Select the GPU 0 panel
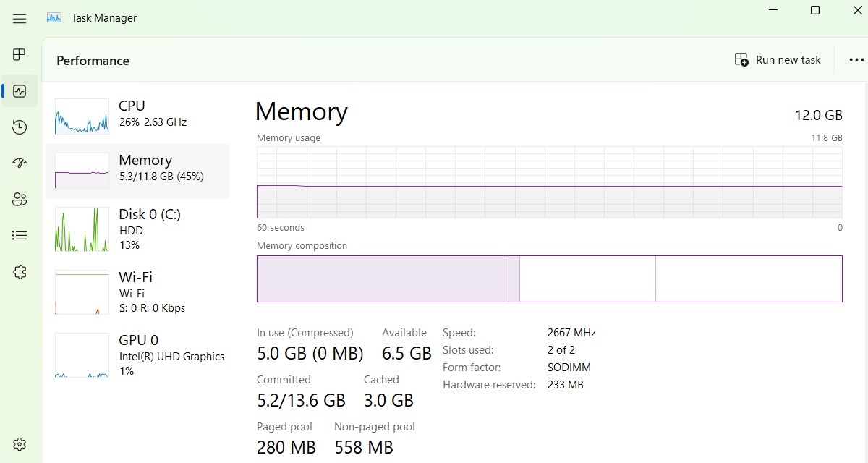 click(137, 354)
